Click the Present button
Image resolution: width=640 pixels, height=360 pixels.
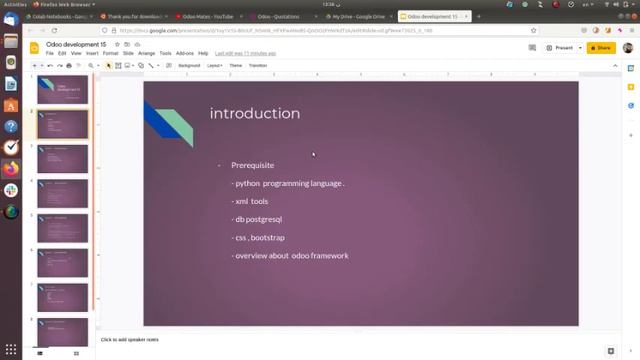click(x=560, y=48)
